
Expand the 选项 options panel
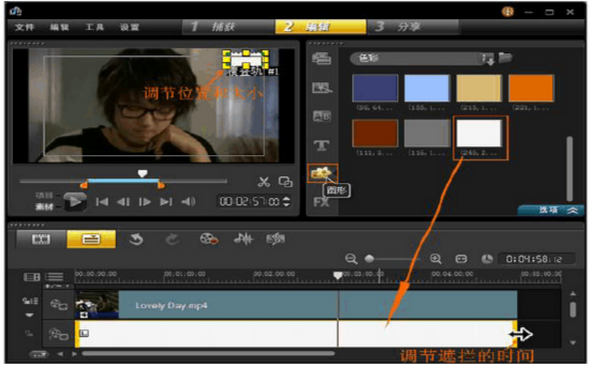point(551,210)
